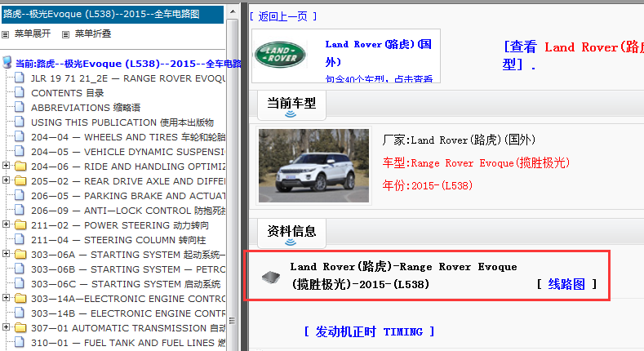
Task: Open Land Rover(路虎)(国外) brand link
Action: click(378, 52)
